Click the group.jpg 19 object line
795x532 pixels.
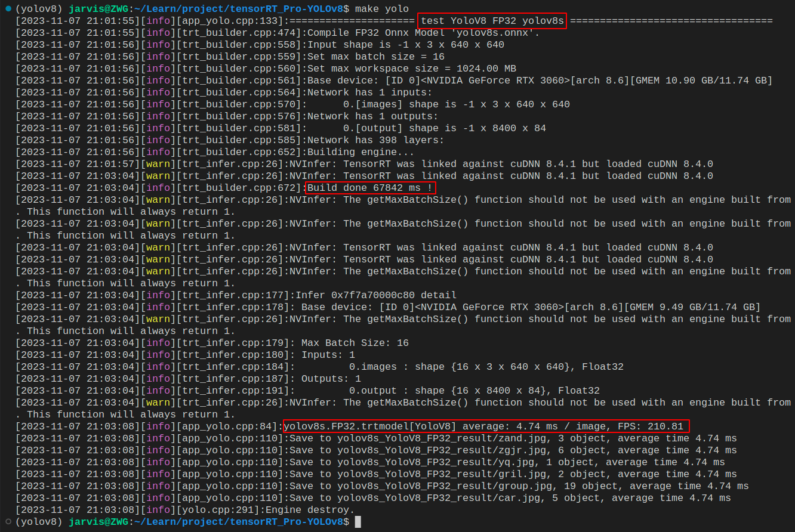click(382, 486)
